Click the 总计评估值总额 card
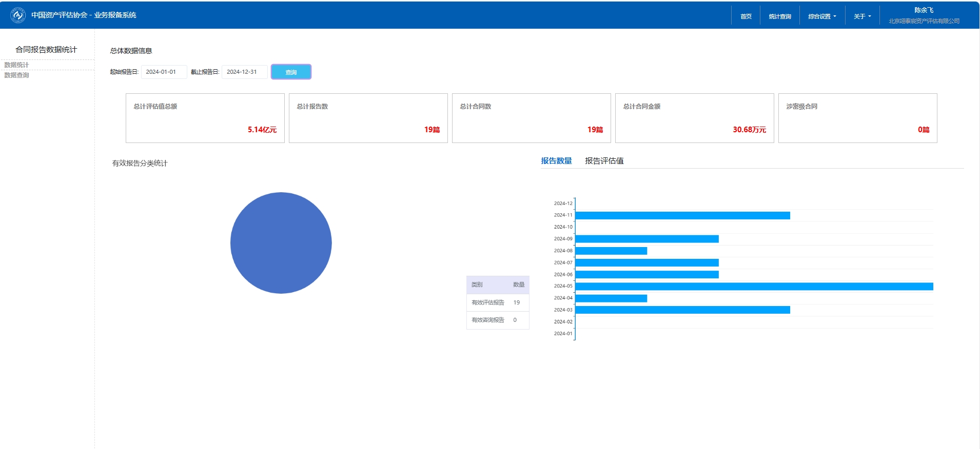Image resolution: width=980 pixels, height=449 pixels. [205, 118]
